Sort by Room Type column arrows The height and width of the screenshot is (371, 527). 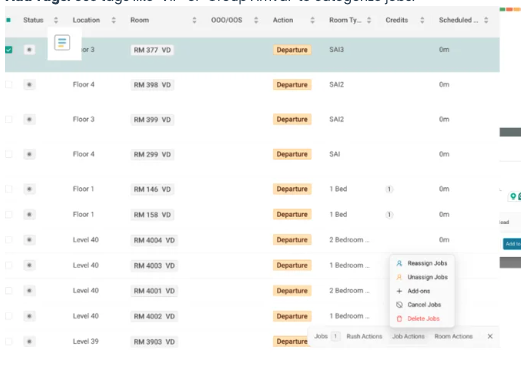click(x=369, y=20)
